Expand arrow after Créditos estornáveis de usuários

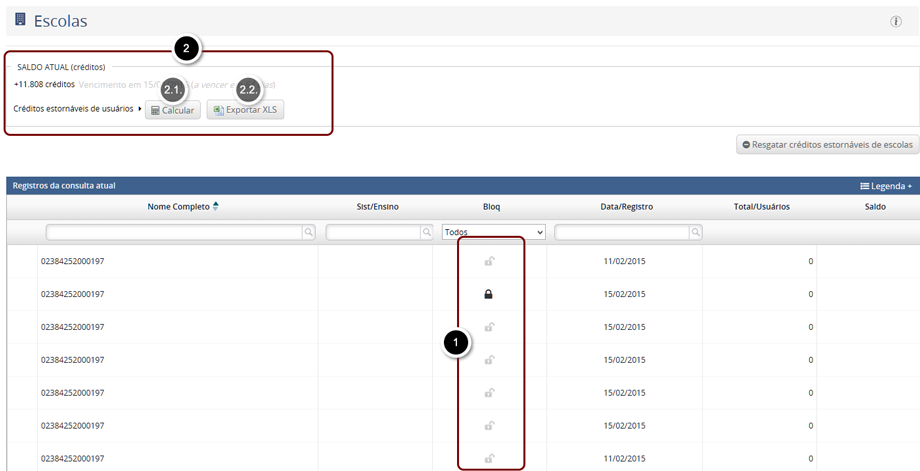point(139,109)
